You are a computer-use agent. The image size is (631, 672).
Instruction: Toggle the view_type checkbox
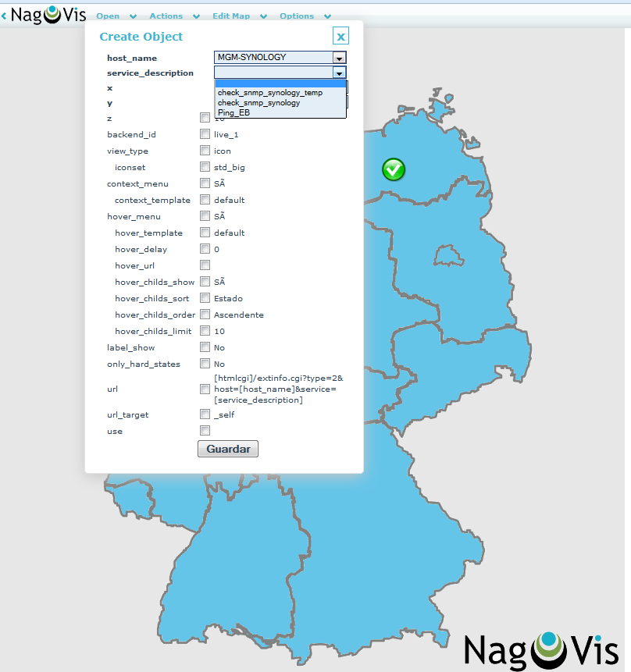point(205,151)
